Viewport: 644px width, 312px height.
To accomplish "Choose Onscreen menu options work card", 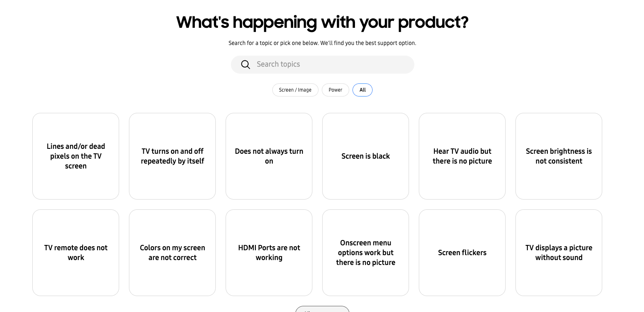I will [366, 253].
